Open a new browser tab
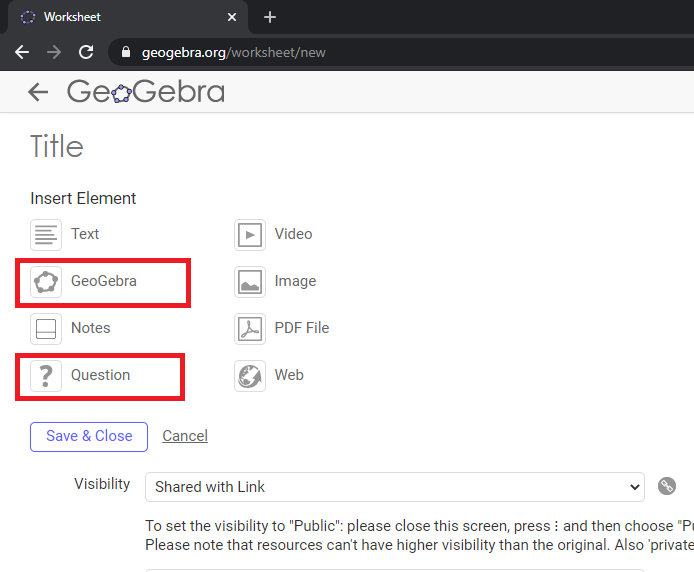This screenshot has height=572, width=694. click(270, 17)
